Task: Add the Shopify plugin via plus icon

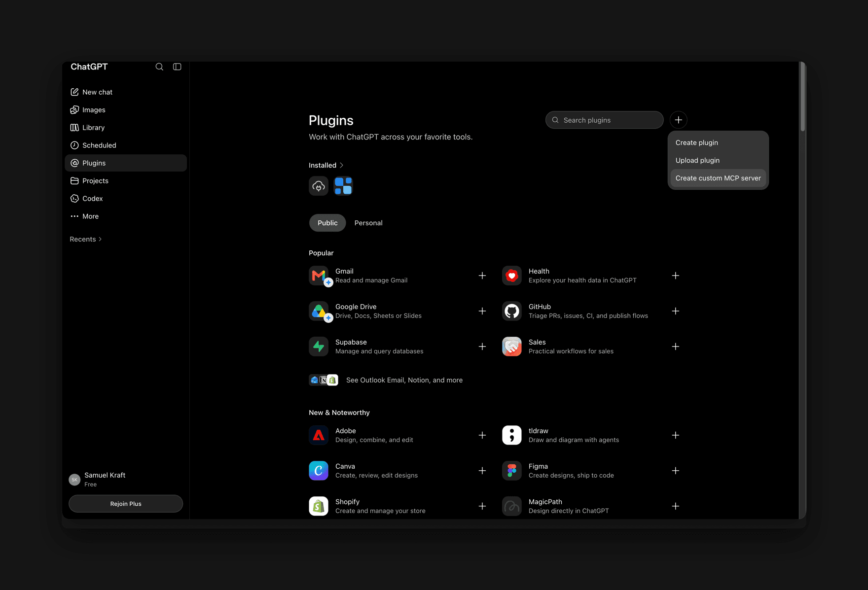Action: [x=482, y=506]
